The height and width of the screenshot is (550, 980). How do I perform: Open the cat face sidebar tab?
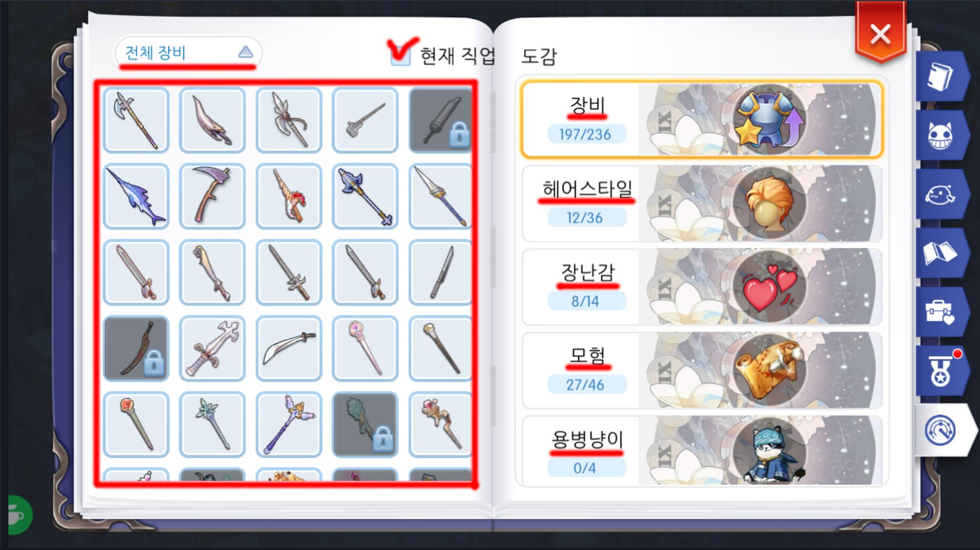tap(942, 135)
